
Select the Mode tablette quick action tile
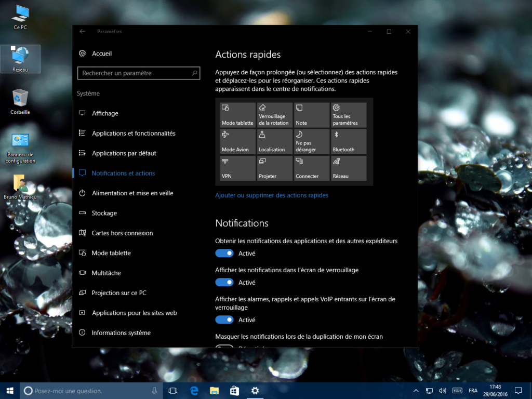(237, 115)
